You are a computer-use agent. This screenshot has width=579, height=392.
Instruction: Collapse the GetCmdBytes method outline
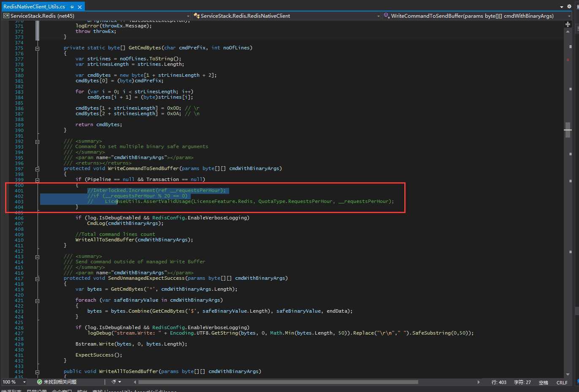click(x=37, y=48)
